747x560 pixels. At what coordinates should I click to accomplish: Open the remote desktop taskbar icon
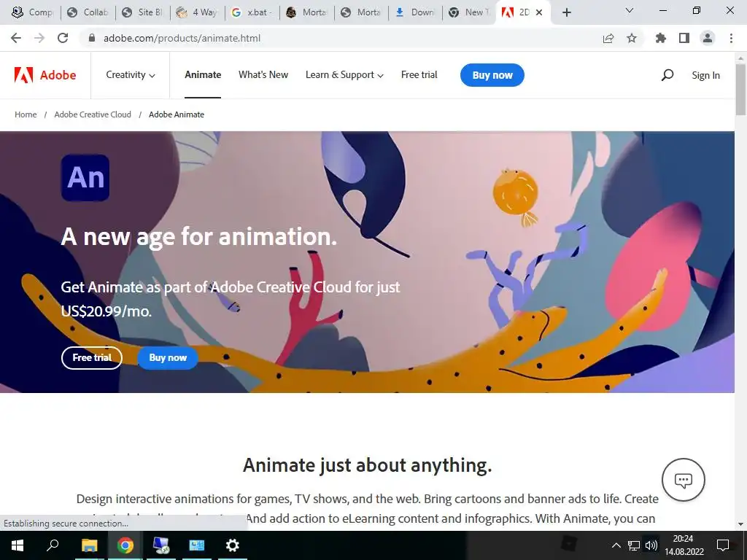tap(161, 545)
